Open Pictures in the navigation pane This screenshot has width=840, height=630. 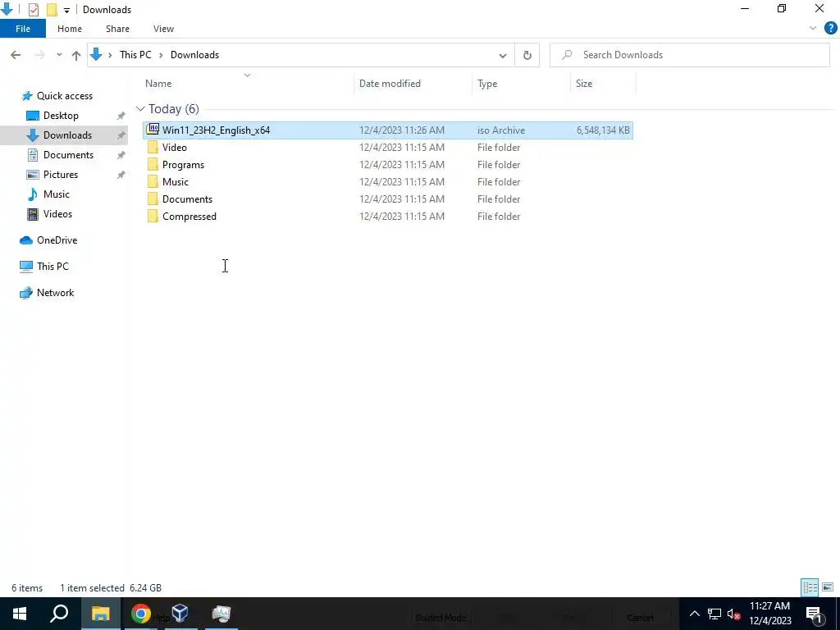tap(60, 175)
